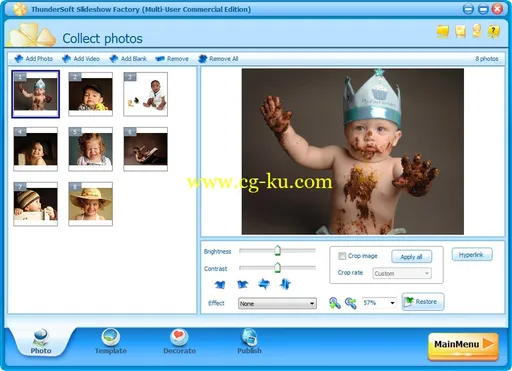Click the Brightness slider handle
Viewport: 512px width, 371px height.
277,251
